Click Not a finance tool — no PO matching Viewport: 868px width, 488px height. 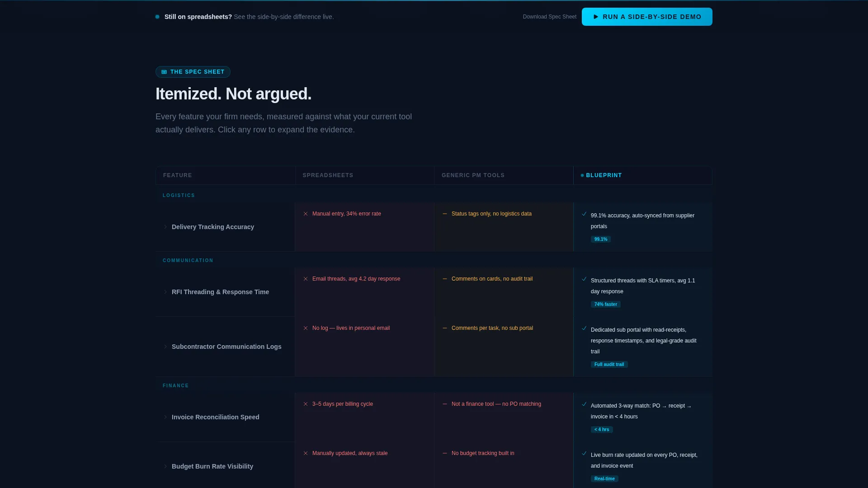tap(496, 404)
